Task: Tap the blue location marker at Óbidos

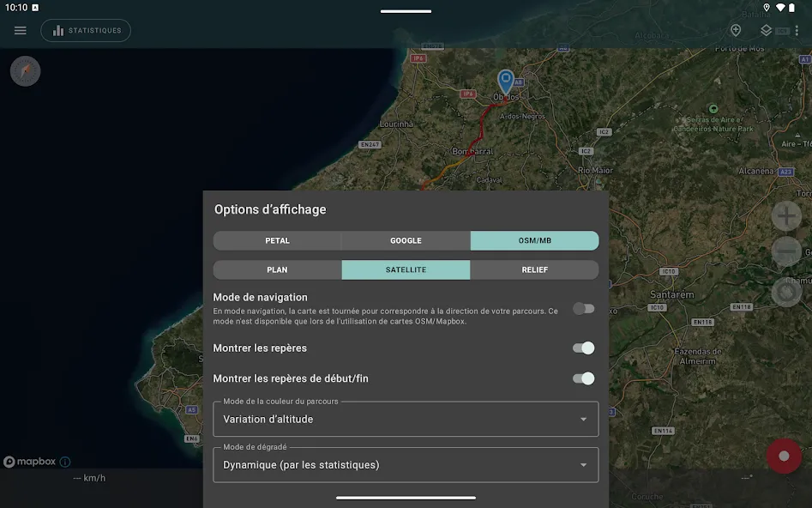Action: [505, 82]
